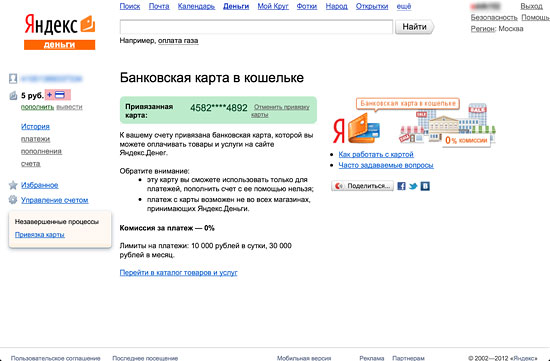Click the star icon beside Избранное

pyautogui.click(x=13, y=185)
